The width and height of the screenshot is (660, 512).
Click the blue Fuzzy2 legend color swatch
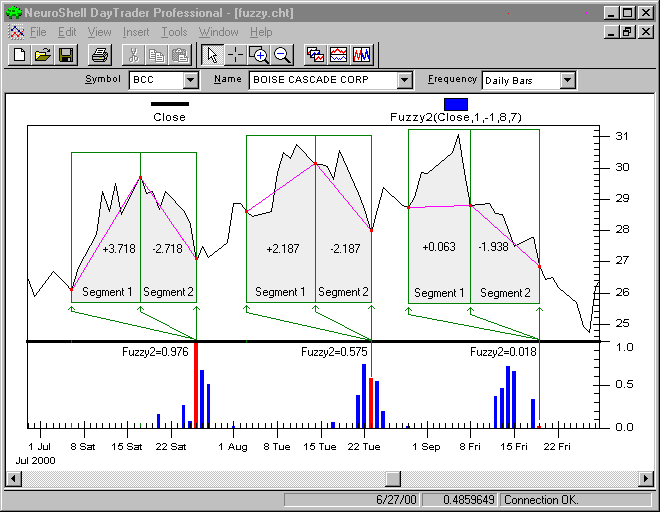click(x=456, y=103)
